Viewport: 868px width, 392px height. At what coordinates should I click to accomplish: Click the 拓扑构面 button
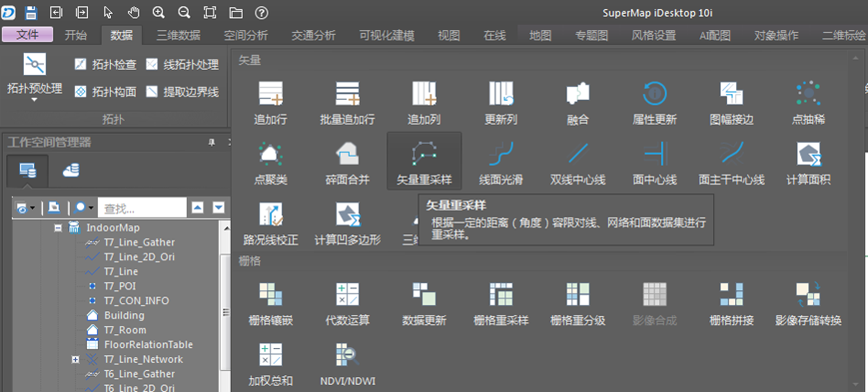point(106,91)
